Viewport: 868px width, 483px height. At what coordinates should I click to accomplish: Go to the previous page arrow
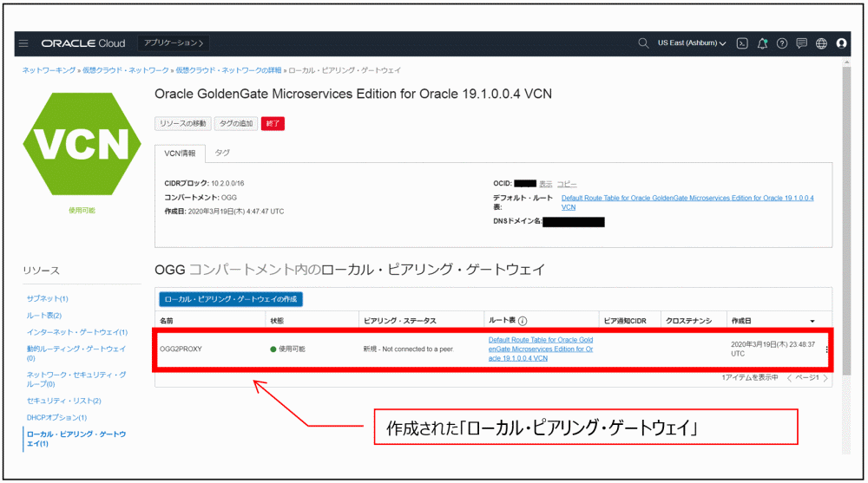coord(789,378)
